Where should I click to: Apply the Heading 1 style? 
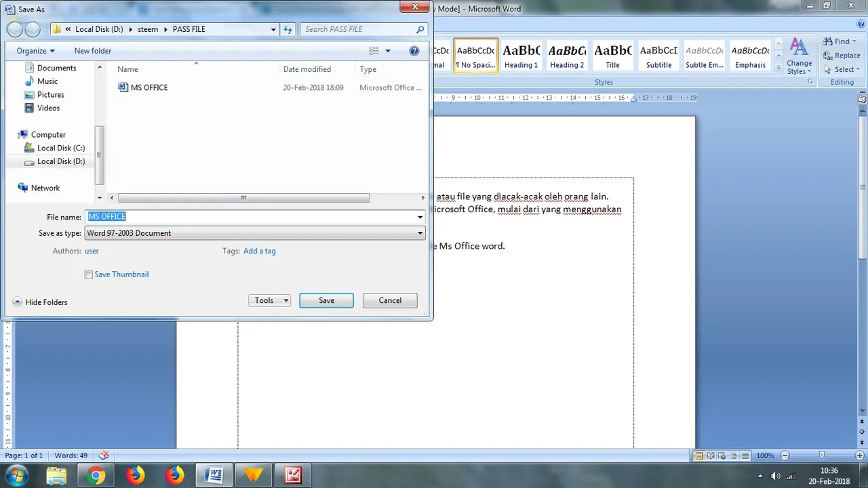pos(521,56)
